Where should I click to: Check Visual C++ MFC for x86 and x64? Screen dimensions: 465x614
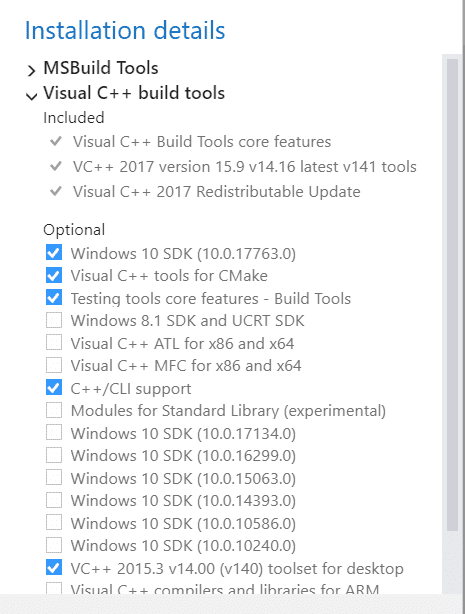54,365
